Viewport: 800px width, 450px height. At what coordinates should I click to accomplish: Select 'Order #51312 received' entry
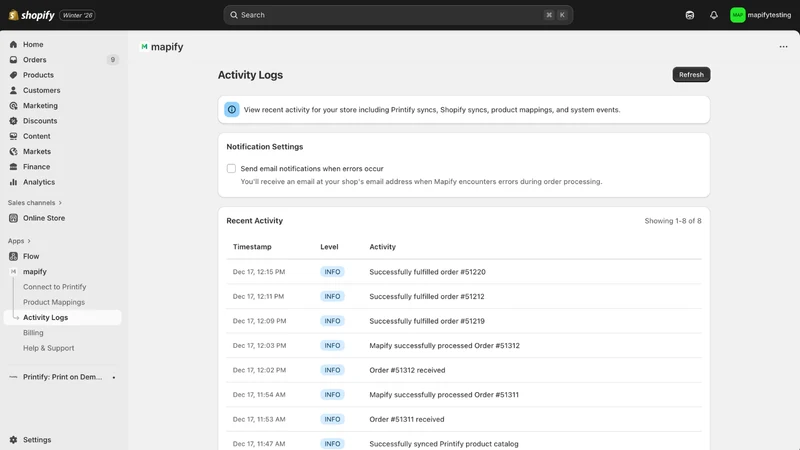pos(407,370)
